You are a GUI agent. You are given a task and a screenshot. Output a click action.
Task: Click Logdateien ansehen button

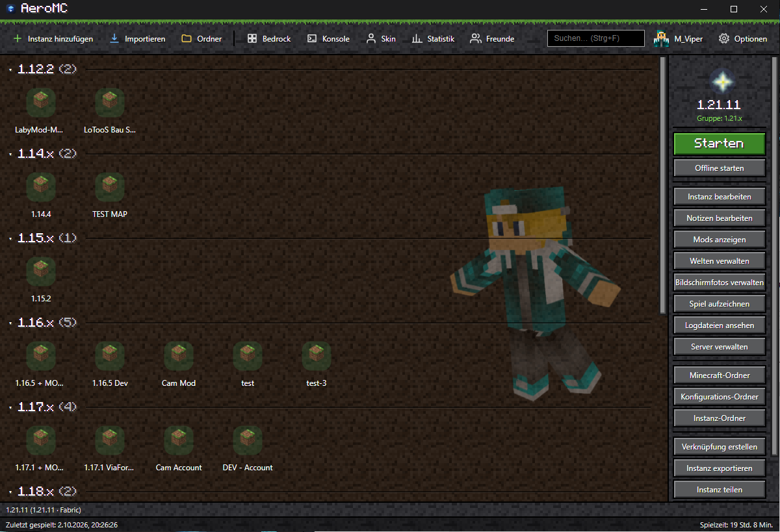tap(719, 325)
